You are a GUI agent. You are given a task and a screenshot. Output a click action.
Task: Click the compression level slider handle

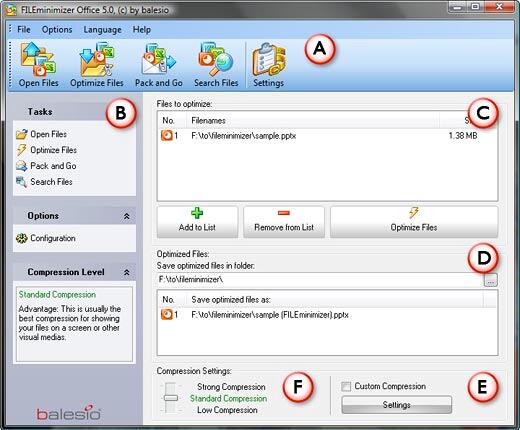[170, 398]
